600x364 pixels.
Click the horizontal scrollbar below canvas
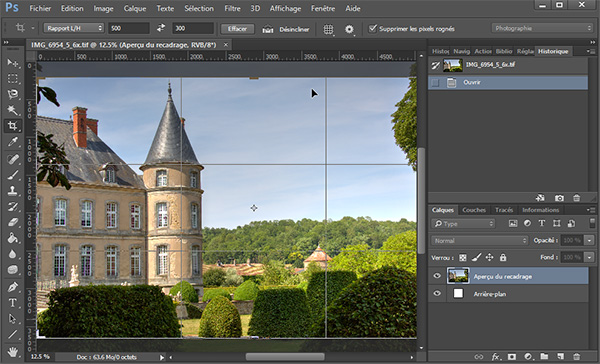pos(285,357)
